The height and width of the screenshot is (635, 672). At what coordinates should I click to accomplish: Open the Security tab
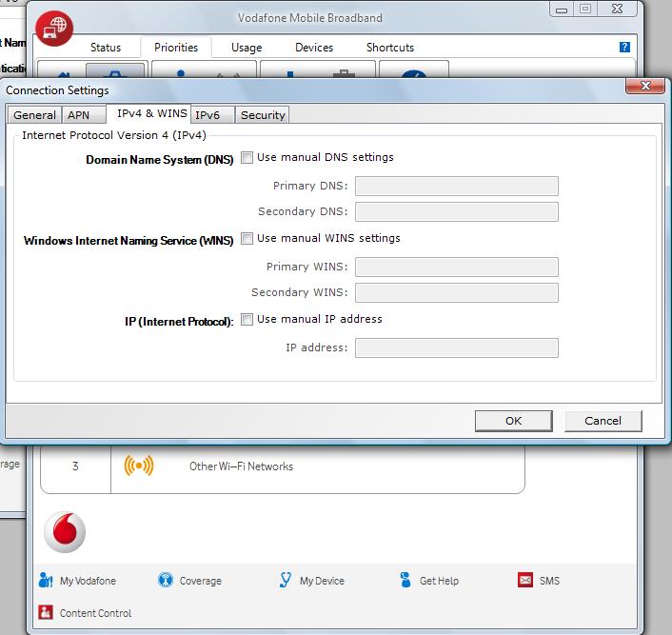click(263, 115)
